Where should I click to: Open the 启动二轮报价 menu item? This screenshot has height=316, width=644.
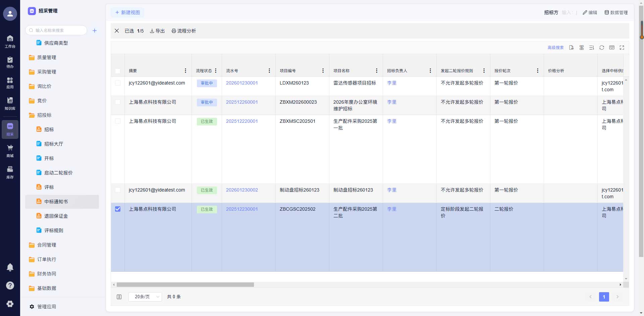[x=58, y=173]
